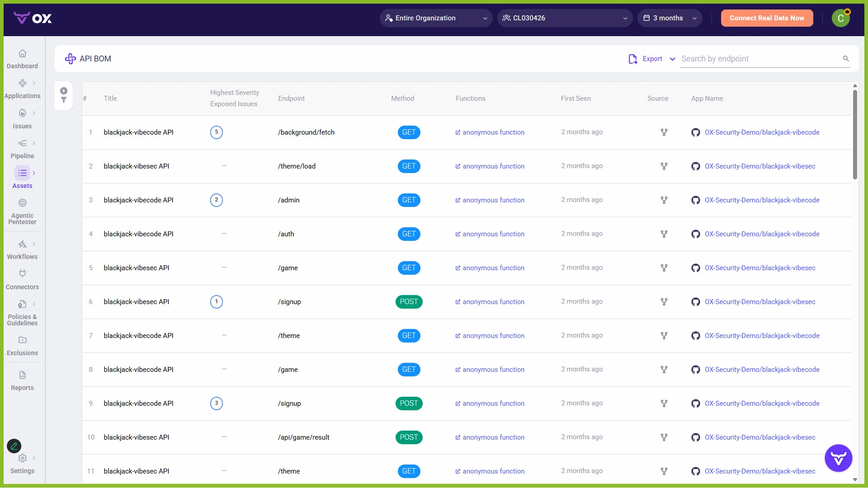868x488 pixels.
Task: Select the Workflows icon in the sidebar
Action: [22, 244]
